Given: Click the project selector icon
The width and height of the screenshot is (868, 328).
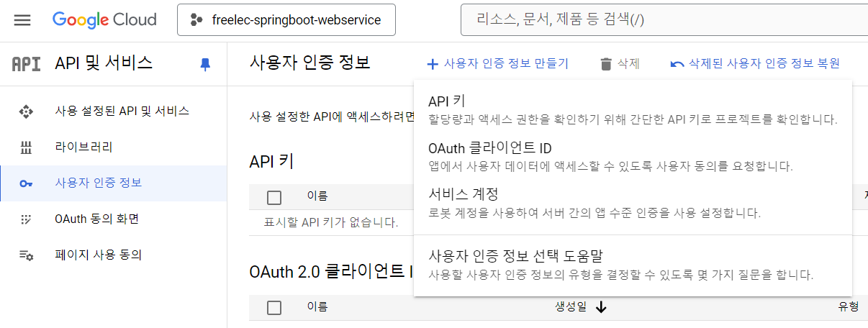Looking at the screenshot, I should [x=196, y=20].
